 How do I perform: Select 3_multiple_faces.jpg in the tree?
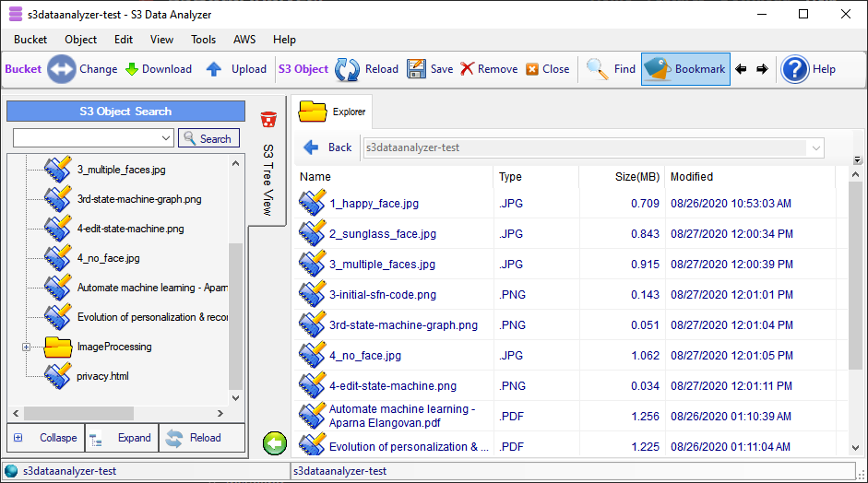coord(121,170)
